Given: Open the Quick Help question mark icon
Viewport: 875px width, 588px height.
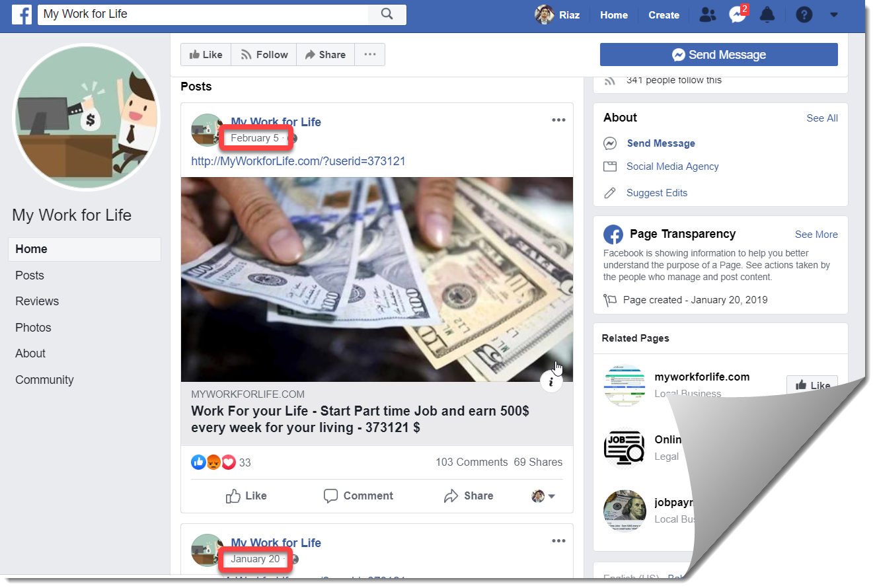Looking at the screenshot, I should (804, 15).
